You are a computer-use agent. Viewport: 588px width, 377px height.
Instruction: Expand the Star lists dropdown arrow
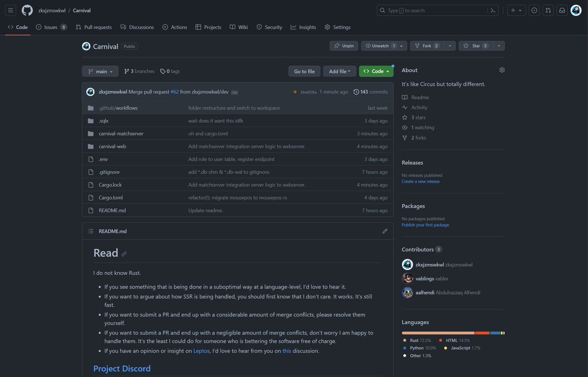pyautogui.click(x=499, y=46)
